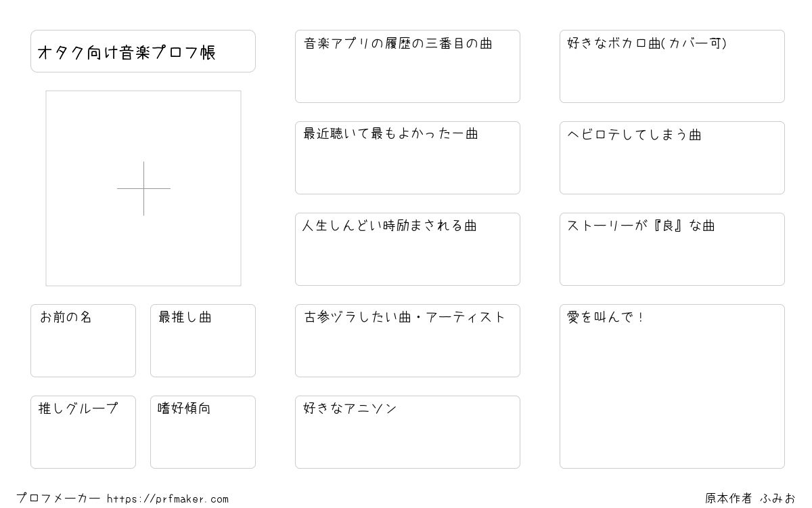The width and height of the screenshot is (812, 508).
Task: Click the author name ふみお
Action: coord(777,499)
